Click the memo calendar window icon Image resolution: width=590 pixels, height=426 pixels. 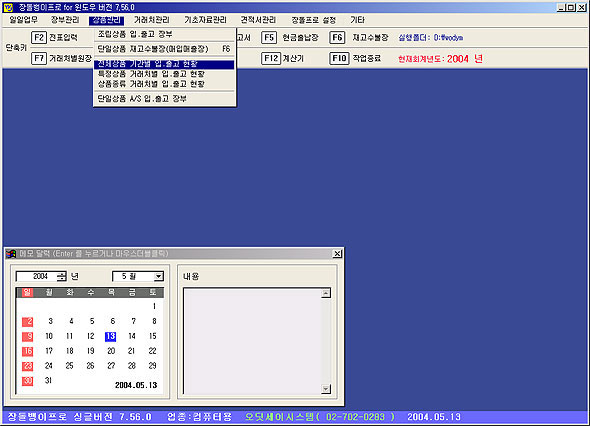[x=11, y=254]
